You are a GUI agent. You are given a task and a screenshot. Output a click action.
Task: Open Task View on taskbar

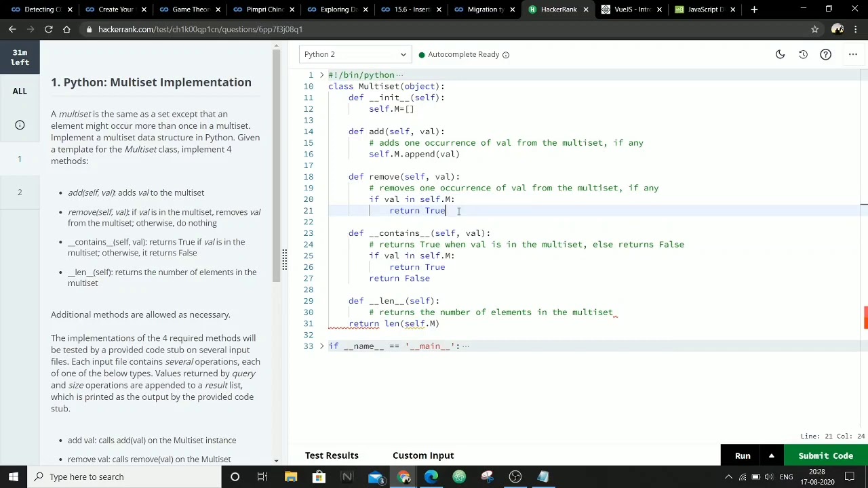click(x=262, y=476)
